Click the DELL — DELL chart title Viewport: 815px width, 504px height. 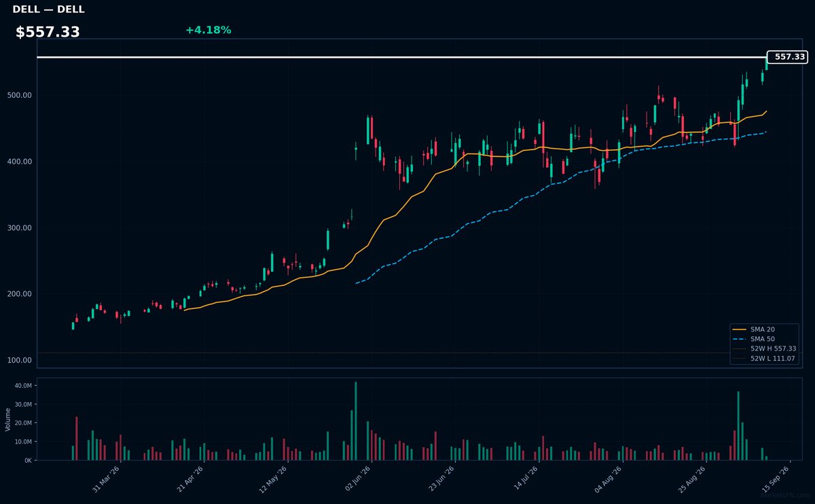(48, 10)
